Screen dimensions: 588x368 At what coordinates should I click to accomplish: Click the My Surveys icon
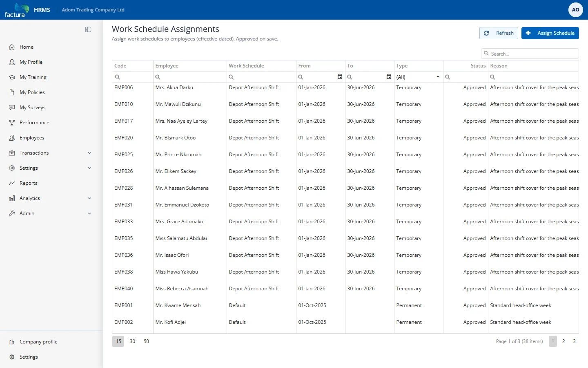pyautogui.click(x=12, y=108)
